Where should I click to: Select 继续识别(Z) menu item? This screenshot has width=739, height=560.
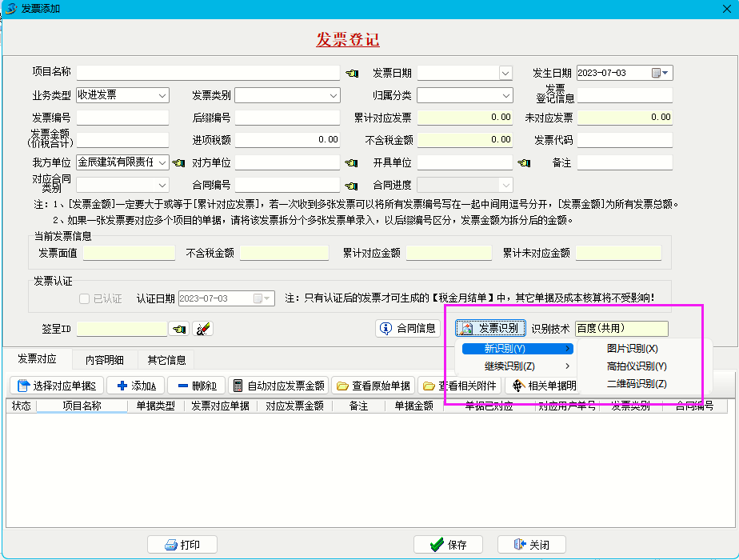pos(509,366)
